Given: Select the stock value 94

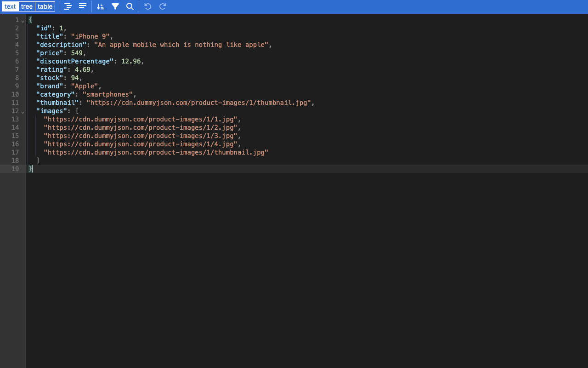Looking at the screenshot, I should (75, 78).
